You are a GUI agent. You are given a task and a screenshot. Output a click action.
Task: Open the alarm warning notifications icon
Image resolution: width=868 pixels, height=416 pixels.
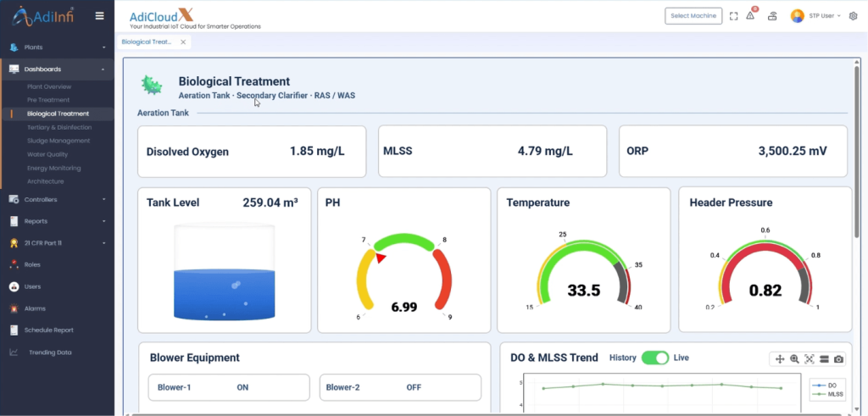click(751, 15)
